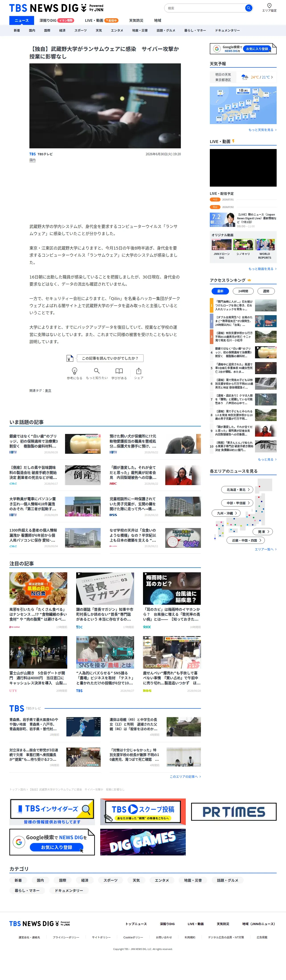Open the シノキャリ original video icon
This screenshot has width=286, height=980.
pyautogui.click(x=243, y=245)
